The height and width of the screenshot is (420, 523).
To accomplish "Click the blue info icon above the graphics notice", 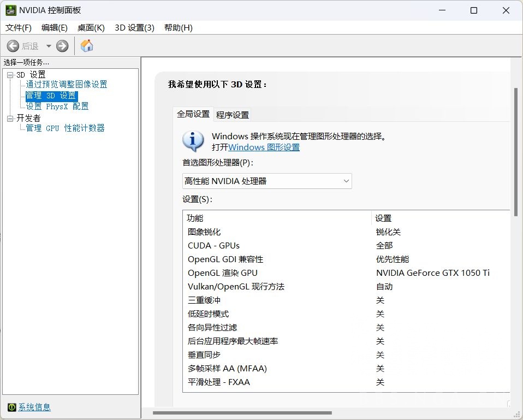I will (x=193, y=141).
